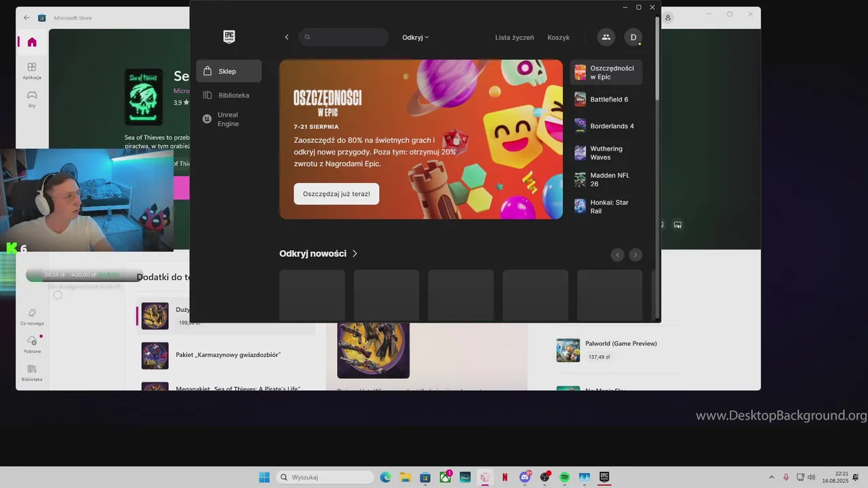The width and height of the screenshot is (868, 488).
Task: Click the Oszczędności w Epic hero banner
Action: [421, 139]
